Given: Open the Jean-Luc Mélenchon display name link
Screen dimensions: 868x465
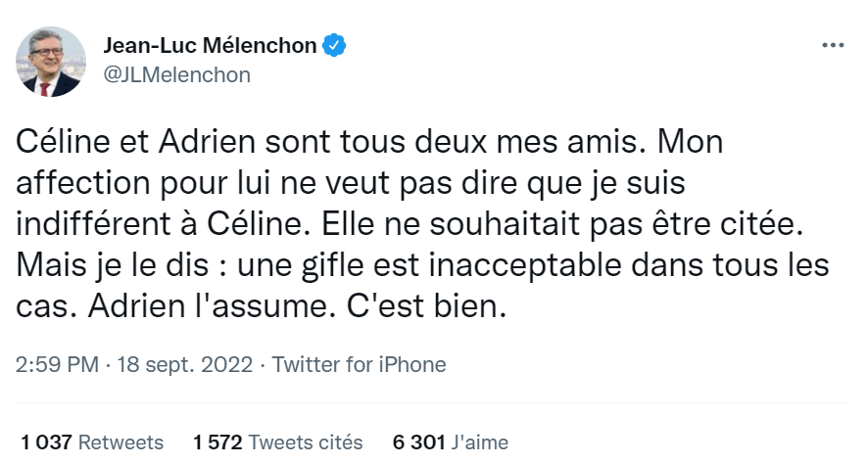Looking at the screenshot, I should click(211, 45).
